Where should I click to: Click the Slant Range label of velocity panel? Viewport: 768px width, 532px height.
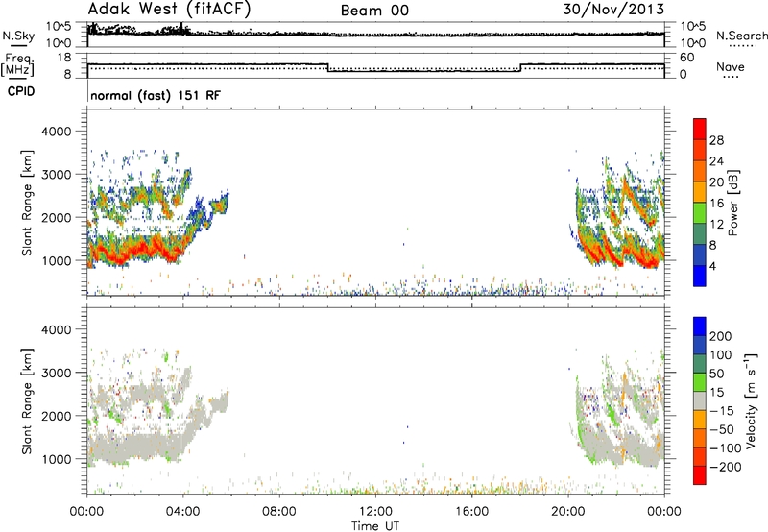click(x=27, y=401)
